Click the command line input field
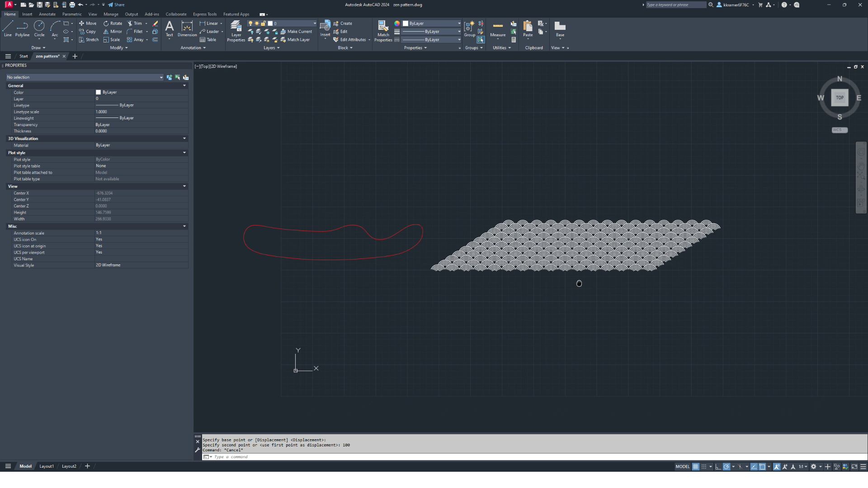Screen dimensions: 868x488 pyautogui.click(x=533, y=457)
